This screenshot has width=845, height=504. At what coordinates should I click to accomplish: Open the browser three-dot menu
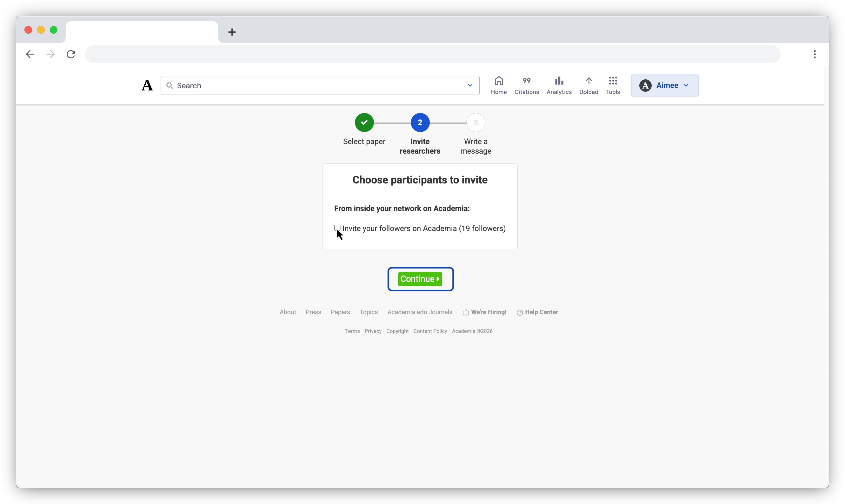click(x=815, y=54)
